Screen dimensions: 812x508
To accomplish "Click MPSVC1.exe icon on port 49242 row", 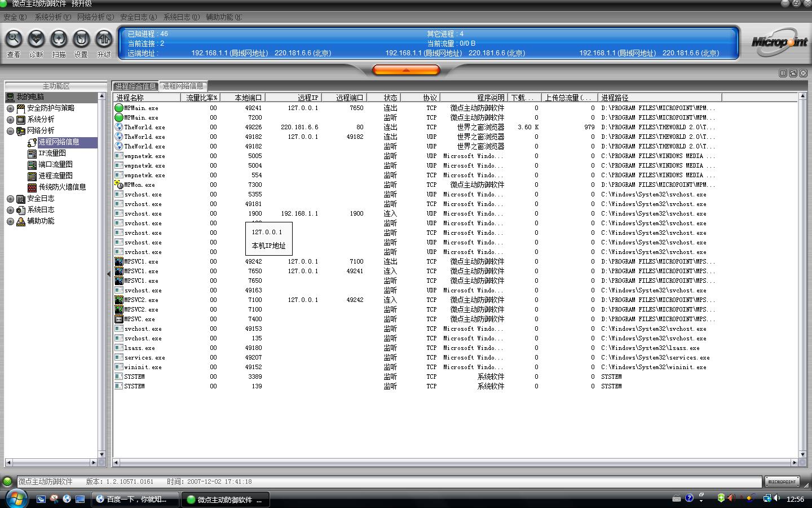I will 118,261.
